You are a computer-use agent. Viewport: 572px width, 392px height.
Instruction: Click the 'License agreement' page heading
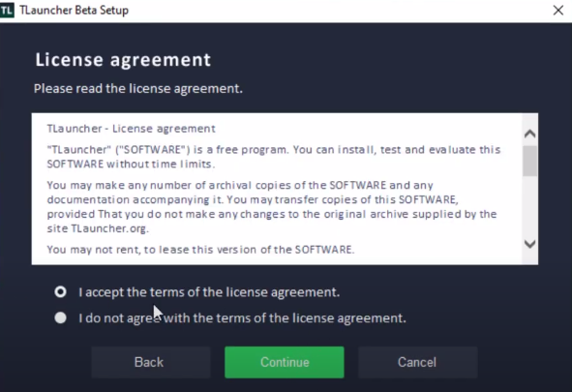click(123, 60)
